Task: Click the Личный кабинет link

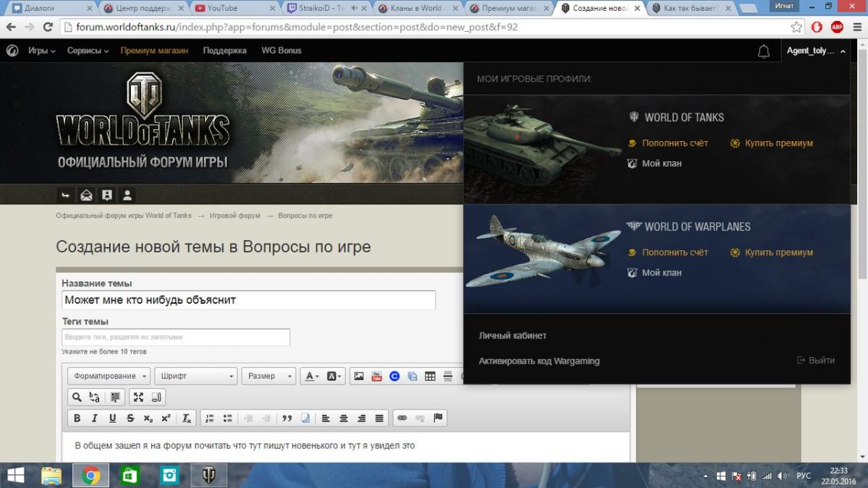Action: (512, 335)
